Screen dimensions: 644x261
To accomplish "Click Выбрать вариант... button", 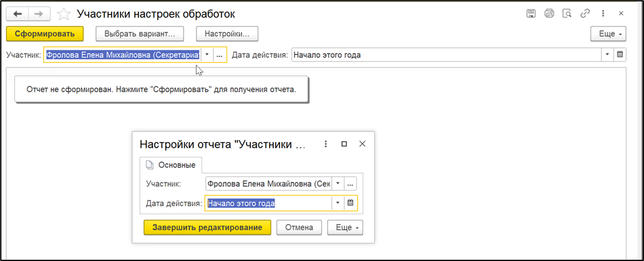I will [x=140, y=34].
